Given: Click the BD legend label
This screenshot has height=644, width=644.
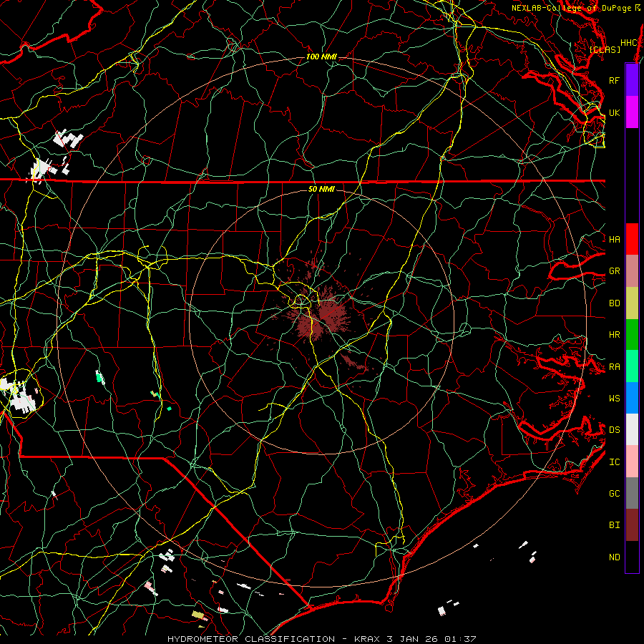Looking at the screenshot, I should point(615,303).
